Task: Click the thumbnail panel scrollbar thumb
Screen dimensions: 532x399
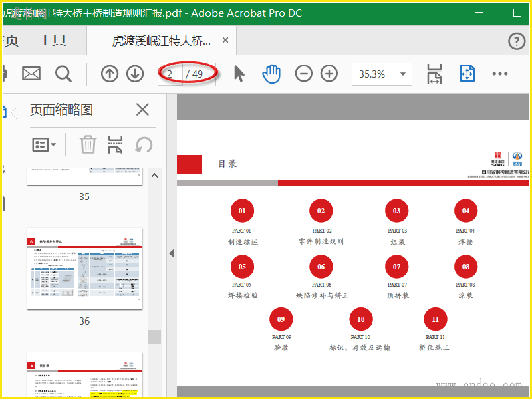Action: click(x=155, y=336)
